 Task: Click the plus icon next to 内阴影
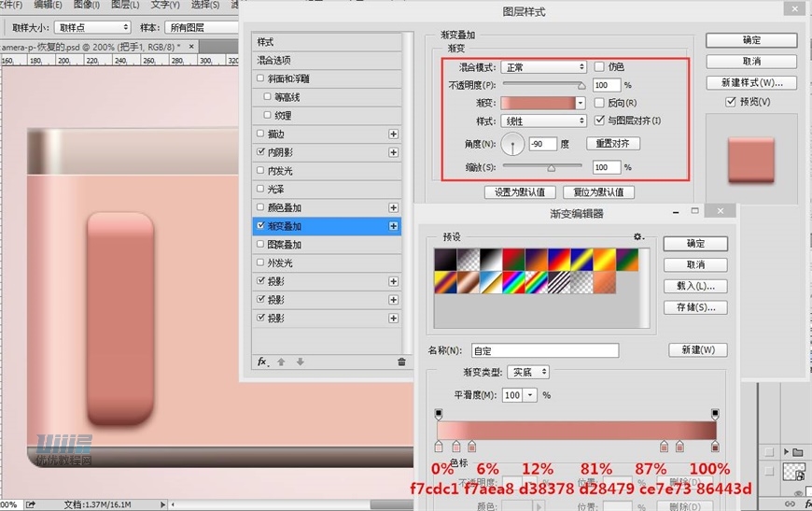coord(394,152)
